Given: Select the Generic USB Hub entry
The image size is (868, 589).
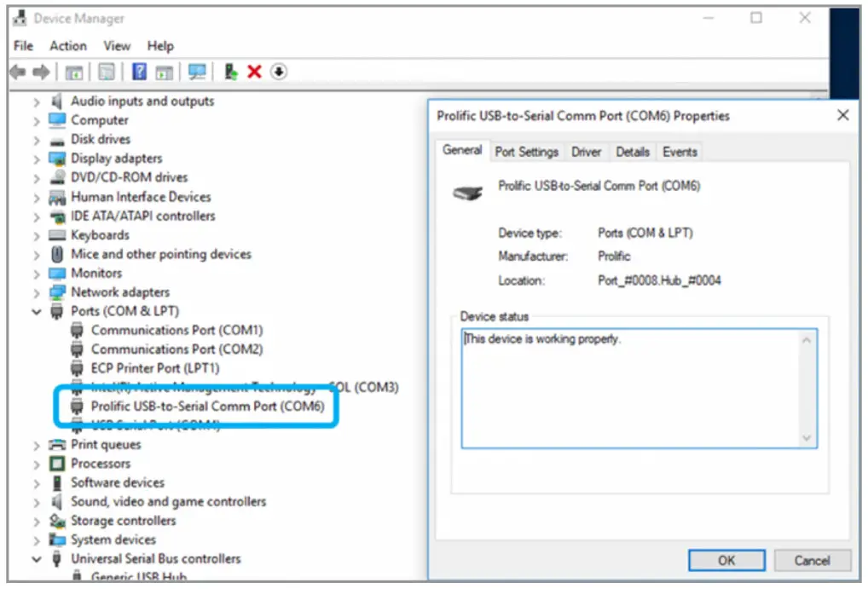Looking at the screenshot, I should click(x=138, y=576).
